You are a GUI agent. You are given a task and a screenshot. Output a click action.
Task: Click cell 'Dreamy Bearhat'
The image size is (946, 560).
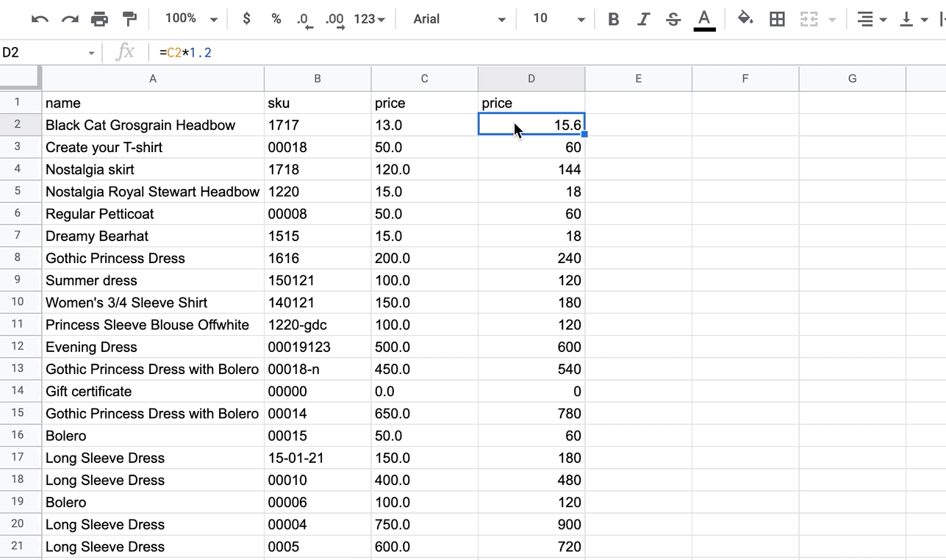point(153,236)
